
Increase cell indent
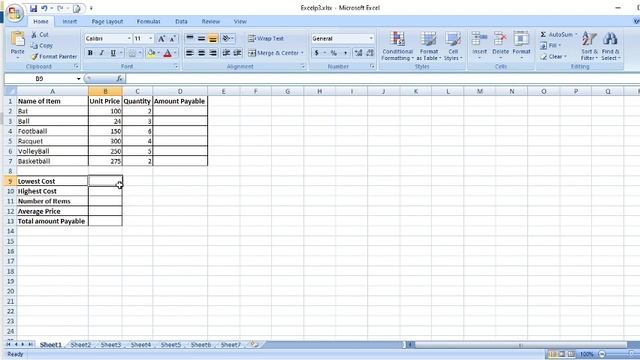point(237,53)
